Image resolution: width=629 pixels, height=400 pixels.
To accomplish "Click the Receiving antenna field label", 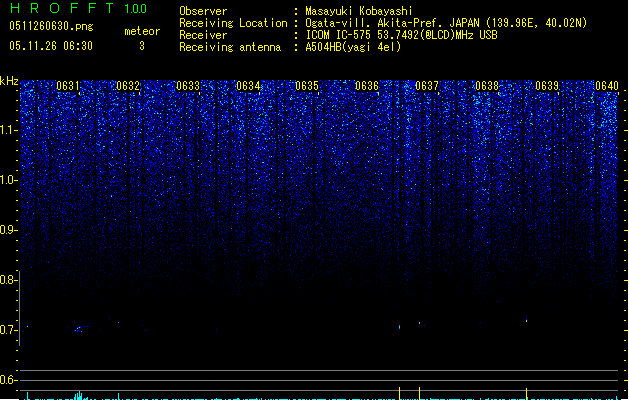I will tap(230, 47).
